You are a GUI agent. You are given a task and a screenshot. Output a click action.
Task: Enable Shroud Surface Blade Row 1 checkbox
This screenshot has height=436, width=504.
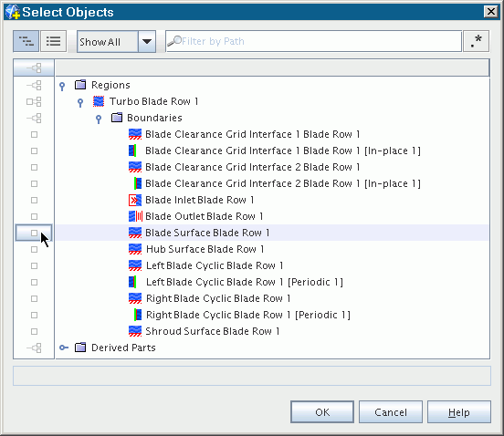pyautogui.click(x=34, y=331)
